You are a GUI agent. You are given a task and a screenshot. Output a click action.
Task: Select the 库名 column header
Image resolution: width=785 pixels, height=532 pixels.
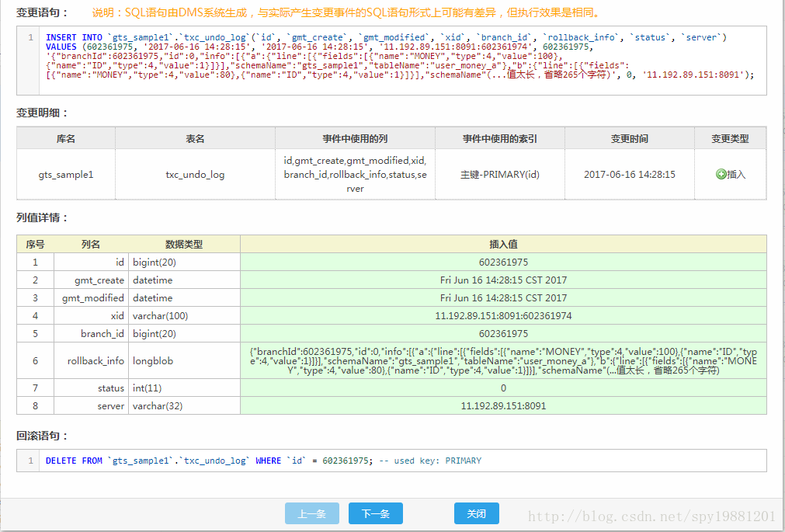66,138
